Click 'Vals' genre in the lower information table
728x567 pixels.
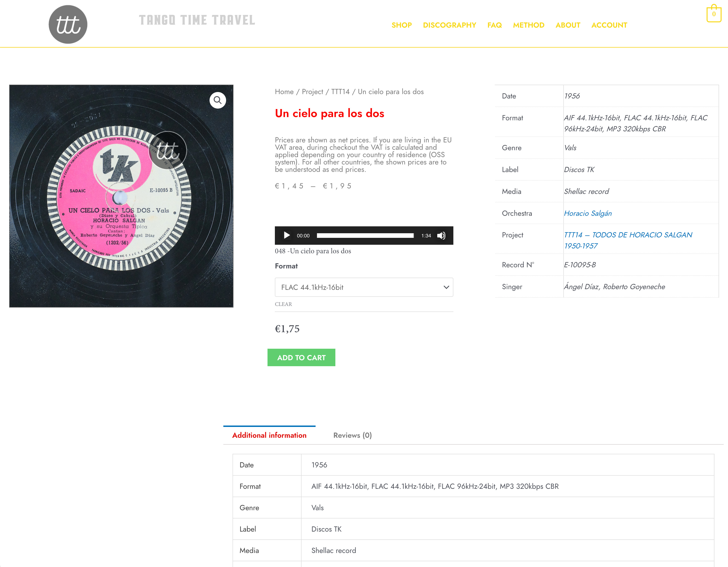(x=317, y=508)
